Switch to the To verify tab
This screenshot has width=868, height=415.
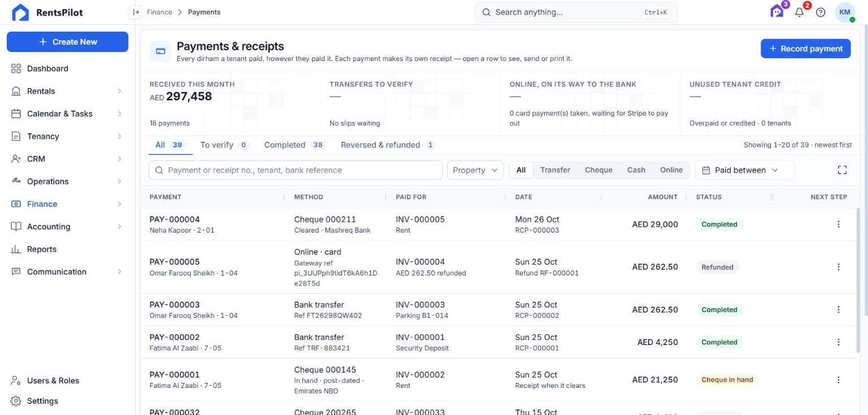pos(224,145)
